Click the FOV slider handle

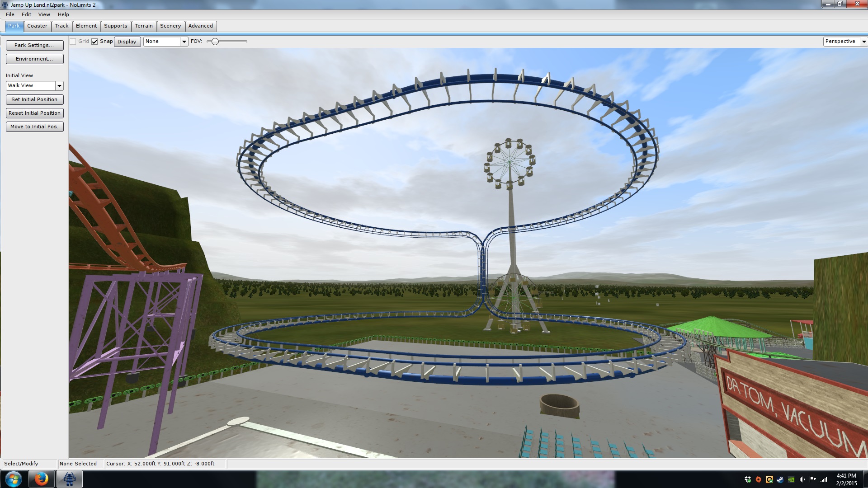click(x=215, y=42)
